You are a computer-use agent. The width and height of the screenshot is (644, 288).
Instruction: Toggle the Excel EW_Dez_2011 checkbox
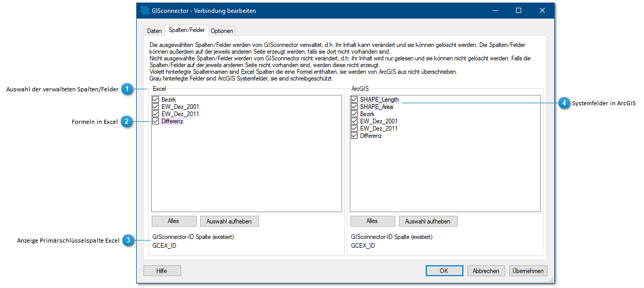click(x=156, y=114)
